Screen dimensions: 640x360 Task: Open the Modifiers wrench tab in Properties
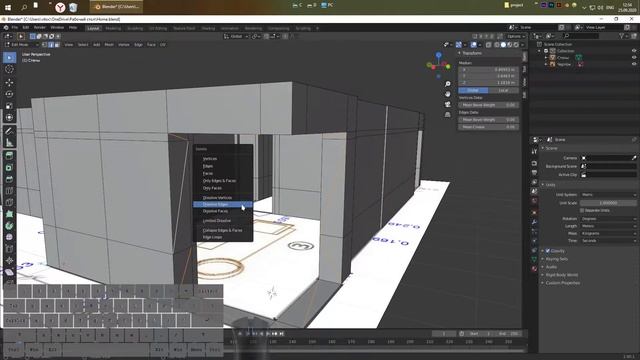point(534,222)
